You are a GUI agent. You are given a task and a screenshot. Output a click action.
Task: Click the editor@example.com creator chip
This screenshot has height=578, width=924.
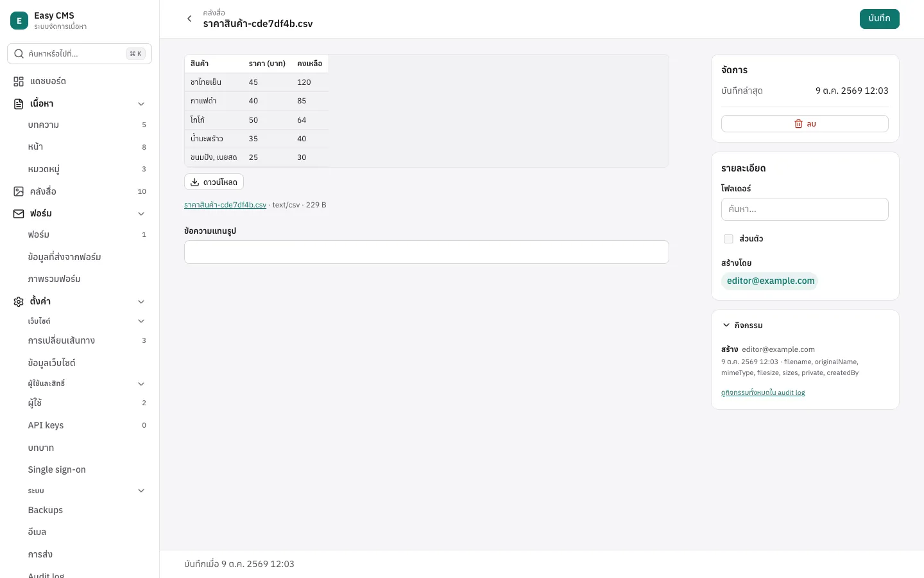point(770,281)
